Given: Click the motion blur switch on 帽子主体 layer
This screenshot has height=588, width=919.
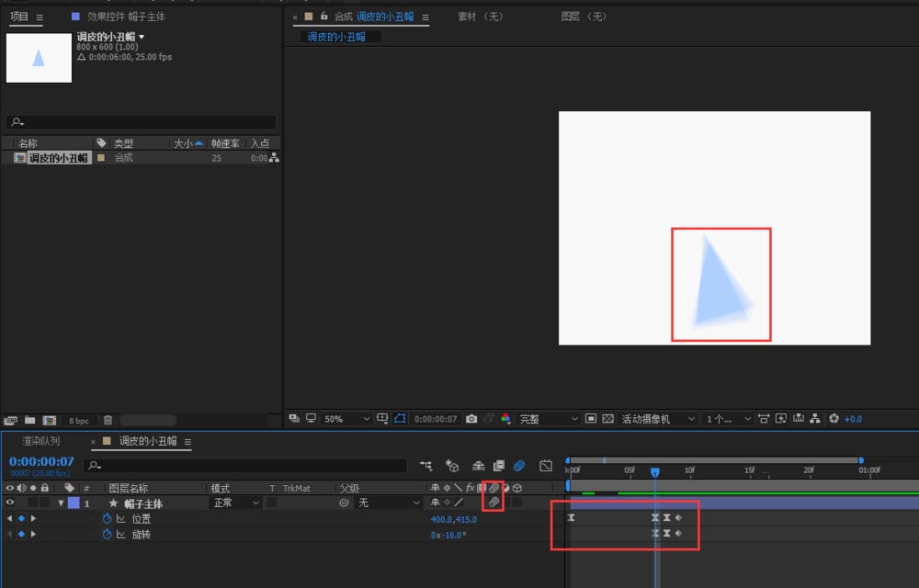Looking at the screenshot, I should click(x=494, y=503).
